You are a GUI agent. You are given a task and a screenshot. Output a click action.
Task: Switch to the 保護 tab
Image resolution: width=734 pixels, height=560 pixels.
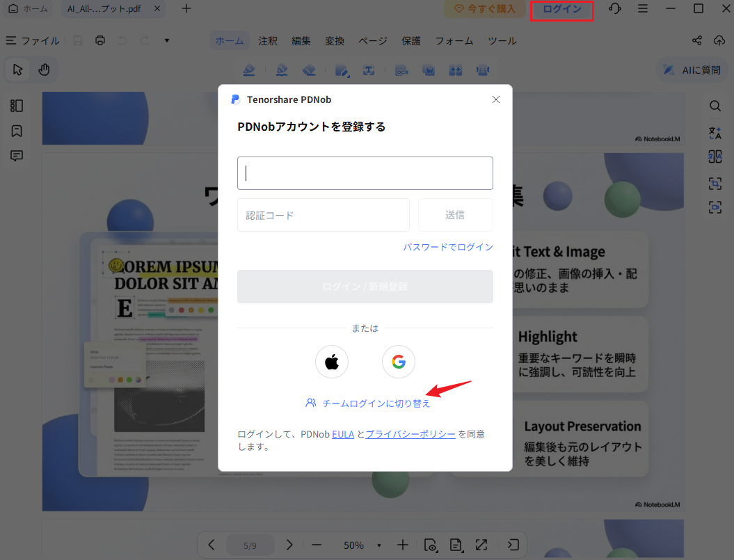pyautogui.click(x=411, y=41)
